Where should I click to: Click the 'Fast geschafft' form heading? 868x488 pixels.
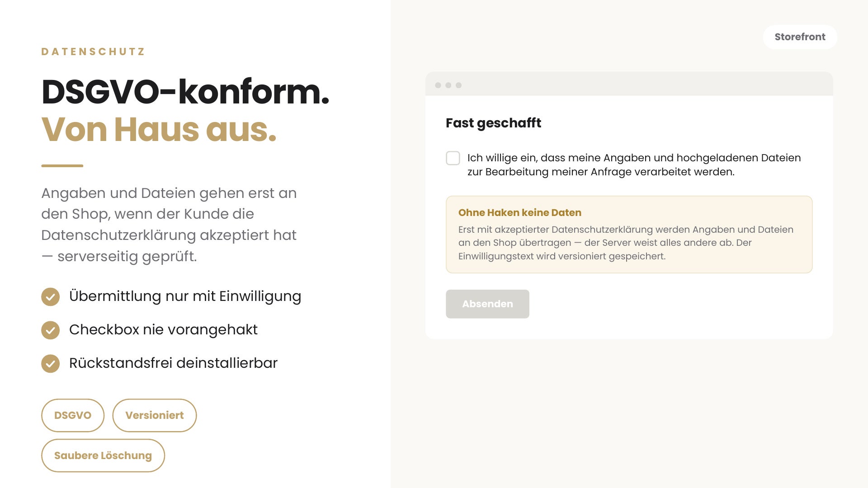click(493, 123)
